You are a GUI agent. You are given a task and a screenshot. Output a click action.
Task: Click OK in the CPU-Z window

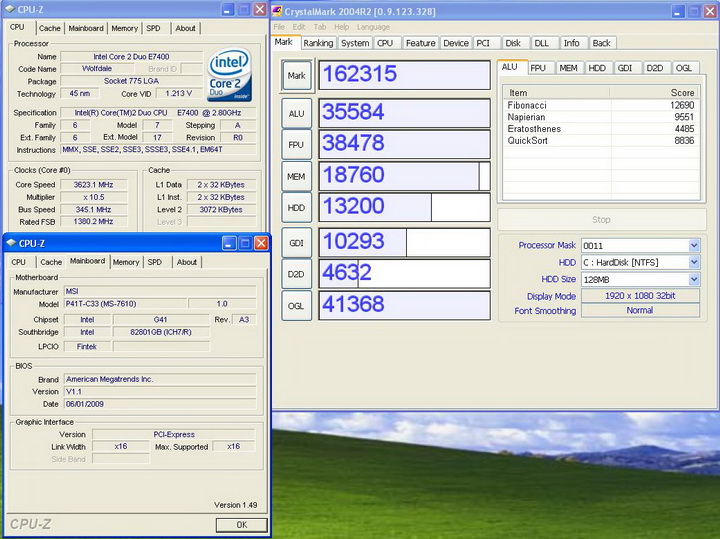point(241,524)
